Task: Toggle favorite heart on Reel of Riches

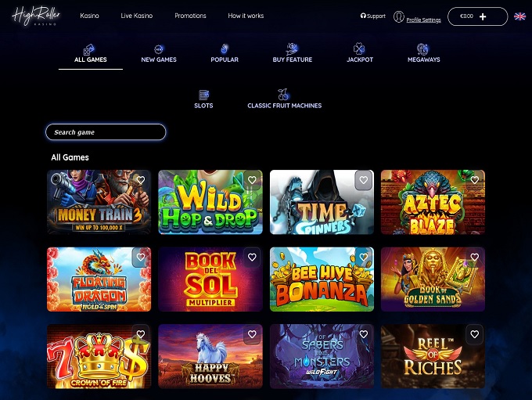Action: coord(475,334)
